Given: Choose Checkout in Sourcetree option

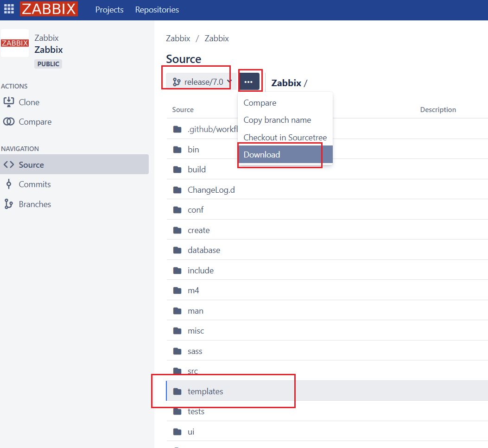Looking at the screenshot, I should (x=285, y=138).
